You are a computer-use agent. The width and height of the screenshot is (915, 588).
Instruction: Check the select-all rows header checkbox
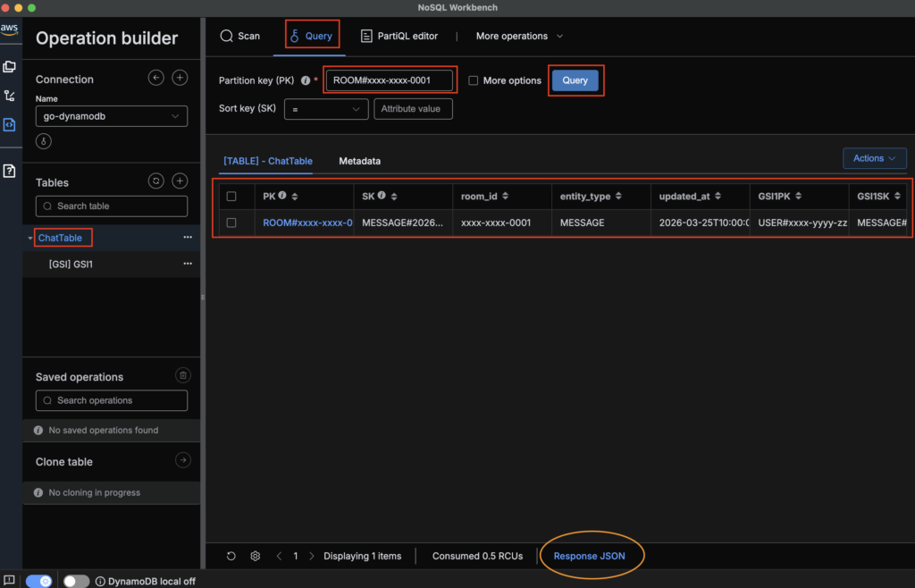click(x=231, y=196)
